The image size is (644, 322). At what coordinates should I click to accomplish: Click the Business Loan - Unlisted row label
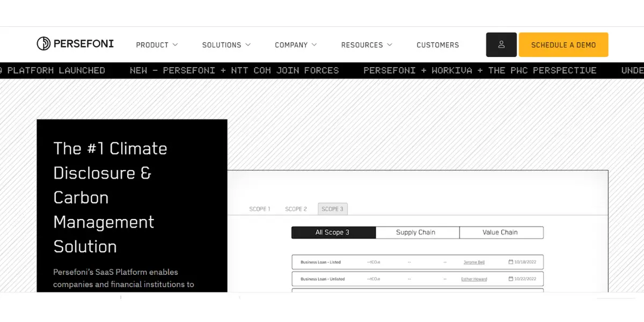pyautogui.click(x=323, y=279)
